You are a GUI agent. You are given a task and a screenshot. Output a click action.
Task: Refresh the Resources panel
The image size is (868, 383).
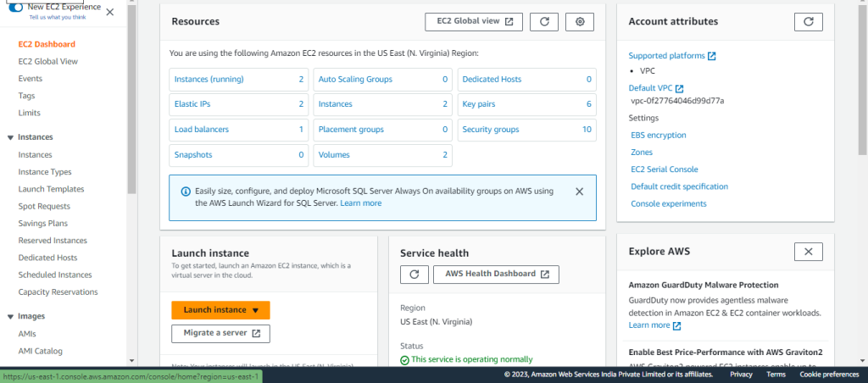[x=544, y=21]
